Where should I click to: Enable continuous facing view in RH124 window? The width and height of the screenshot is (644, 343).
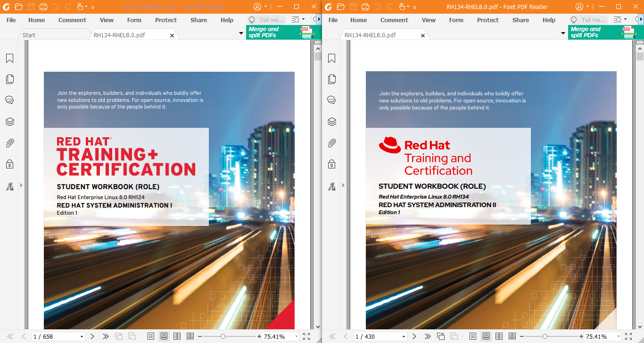(190, 336)
